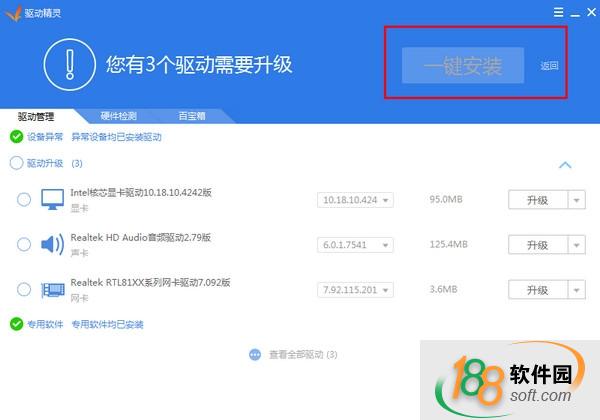600x420 pixels.
Task: Click the exclamation warning circle icon
Action: click(70, 66)
